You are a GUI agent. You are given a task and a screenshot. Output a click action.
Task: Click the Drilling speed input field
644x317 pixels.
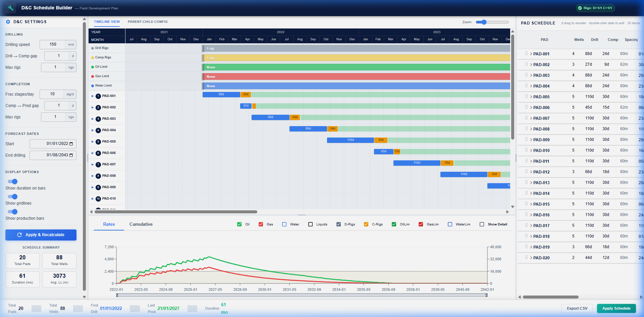coord(53,45)
